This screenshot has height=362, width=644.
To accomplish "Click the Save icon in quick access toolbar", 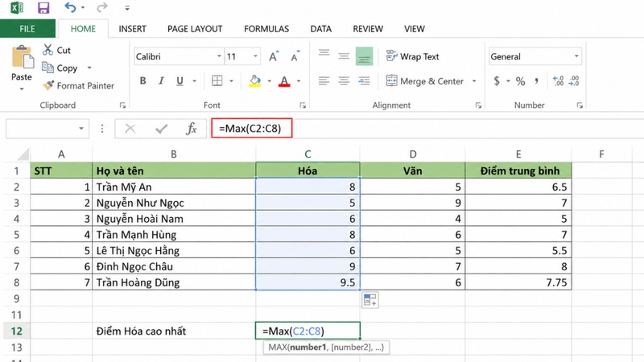I will (43, 7).
